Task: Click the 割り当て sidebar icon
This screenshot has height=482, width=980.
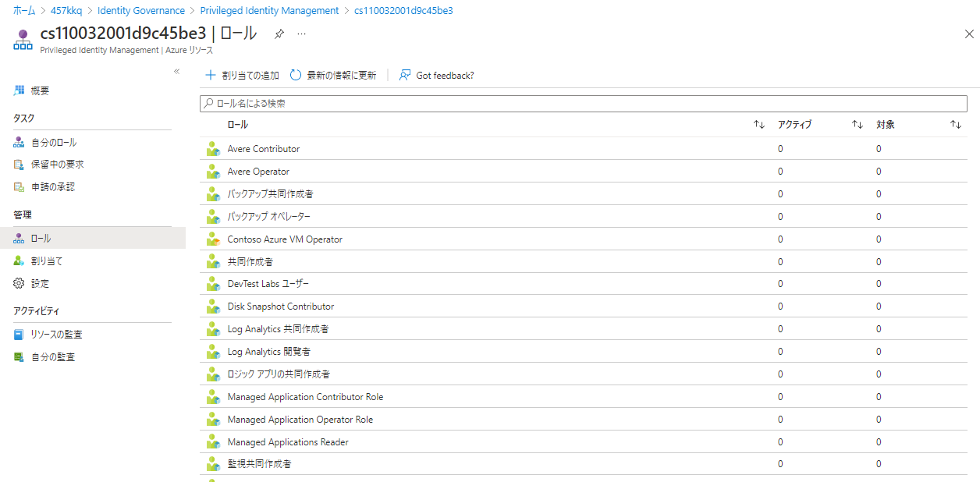Action: click(x=20, y=261)
